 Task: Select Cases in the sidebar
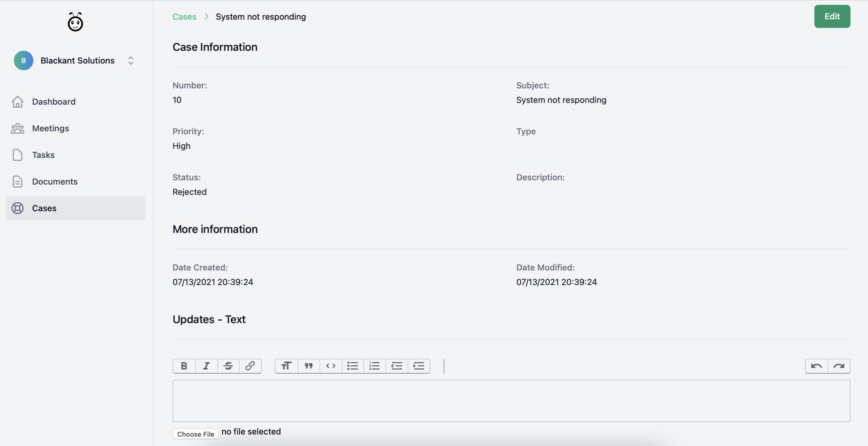75,208
